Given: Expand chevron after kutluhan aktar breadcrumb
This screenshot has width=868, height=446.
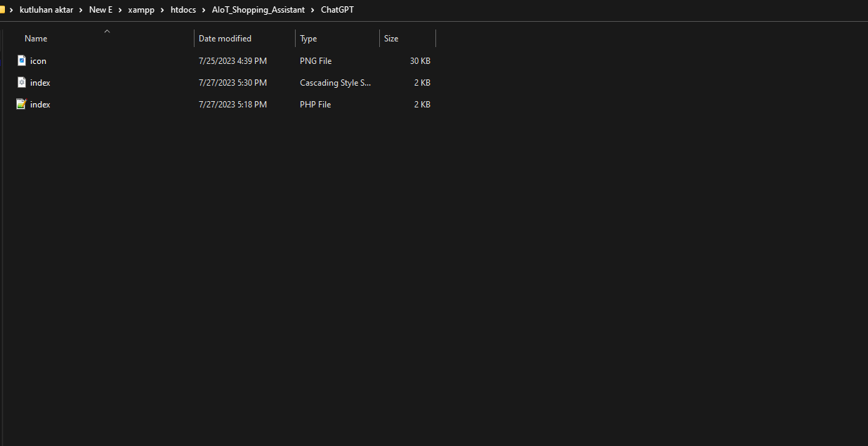Looking at the screenshot, I should tap(81, 10).
